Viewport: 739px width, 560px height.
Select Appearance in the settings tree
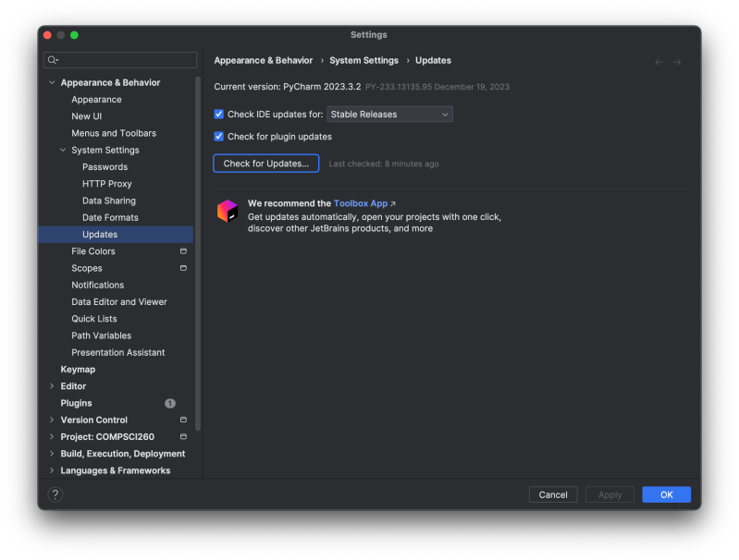click(96, 100)
